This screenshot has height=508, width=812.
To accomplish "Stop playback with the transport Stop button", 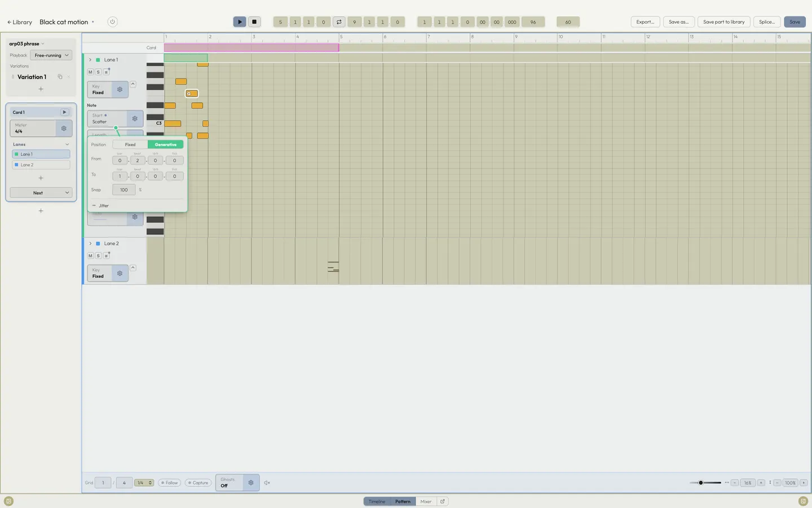I will 254,22.
